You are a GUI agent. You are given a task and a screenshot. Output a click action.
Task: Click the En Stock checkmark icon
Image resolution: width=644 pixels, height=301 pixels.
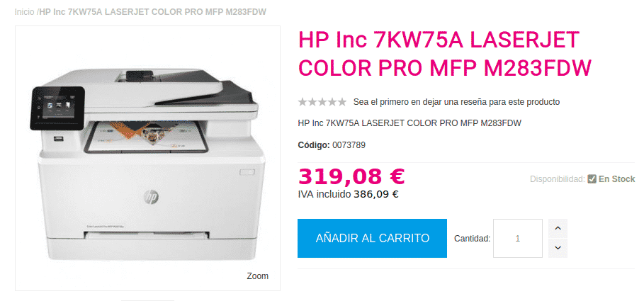tap(592, 179)
